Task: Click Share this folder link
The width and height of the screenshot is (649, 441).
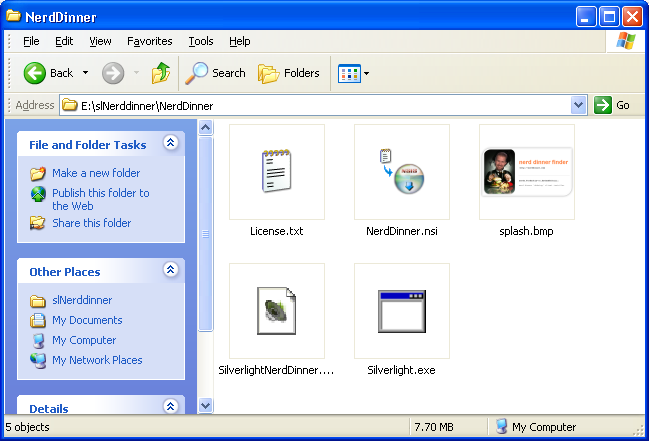Action: (x=91, y=223)
